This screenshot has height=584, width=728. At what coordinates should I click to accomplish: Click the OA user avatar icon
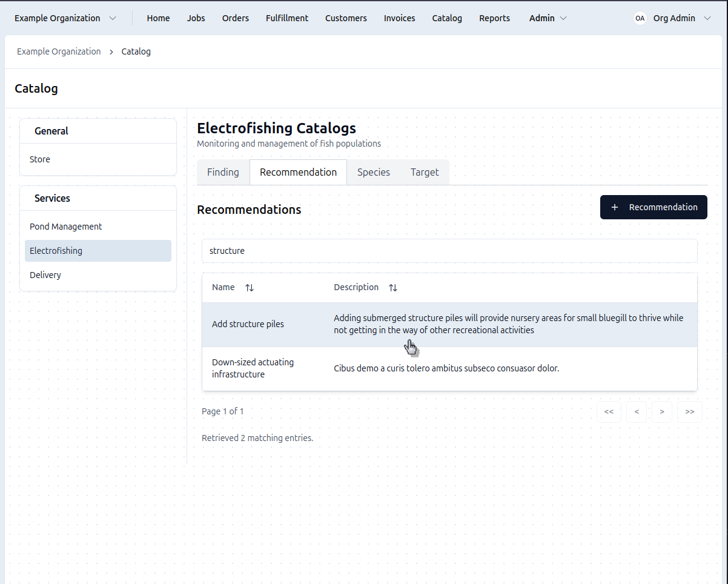[x=640, y=18]
